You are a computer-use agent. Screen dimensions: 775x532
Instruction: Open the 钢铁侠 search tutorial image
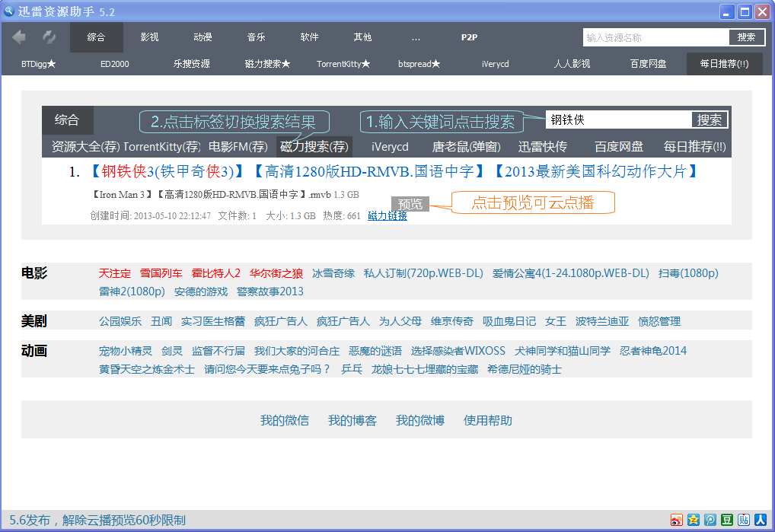coord(387,165)
